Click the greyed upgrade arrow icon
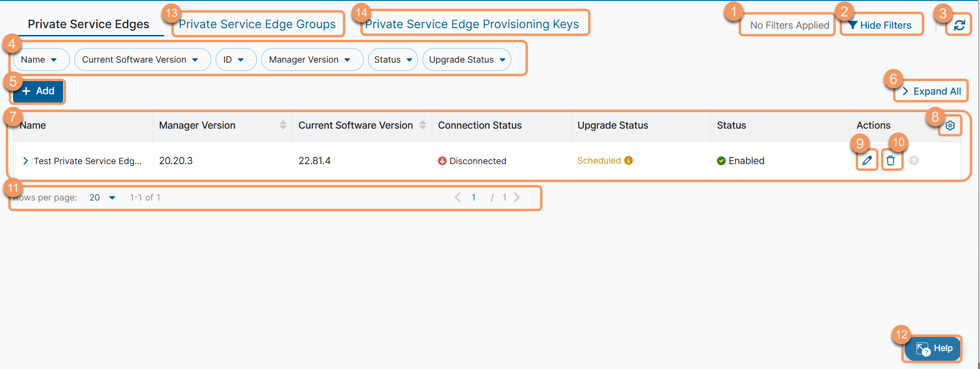Image resolution: width=980 pixels, height=369 pixels. pyautogui.click(x=913, y=161)
